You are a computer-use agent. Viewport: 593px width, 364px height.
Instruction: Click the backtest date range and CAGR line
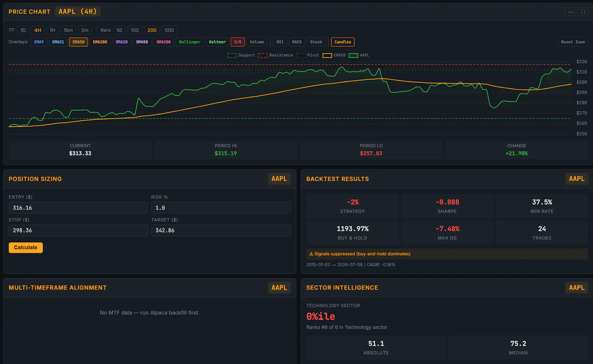coord(351,265)
